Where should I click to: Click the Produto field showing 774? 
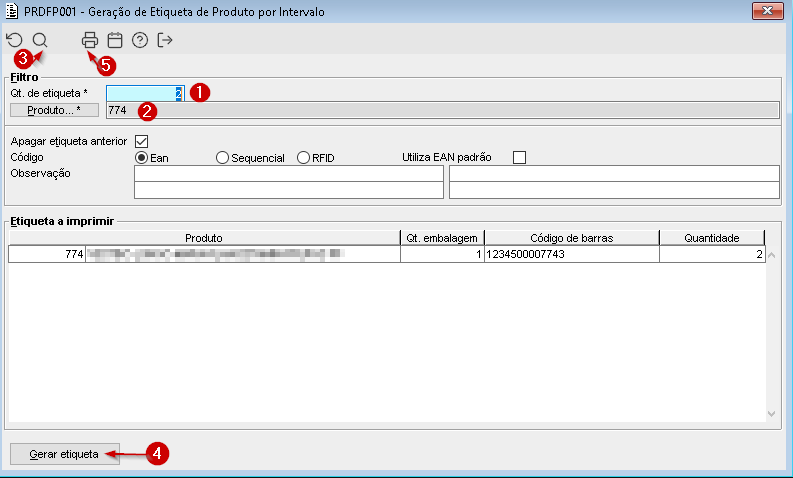443,110
